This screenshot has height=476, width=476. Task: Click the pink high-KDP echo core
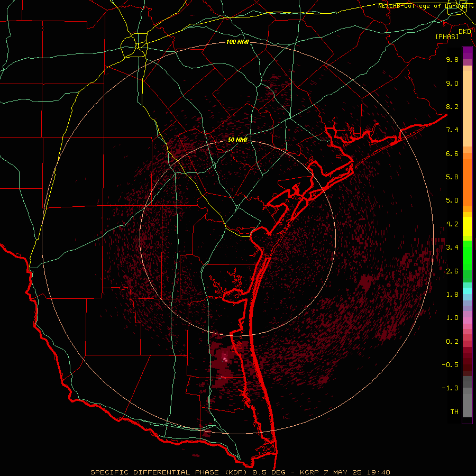[225, 359]
